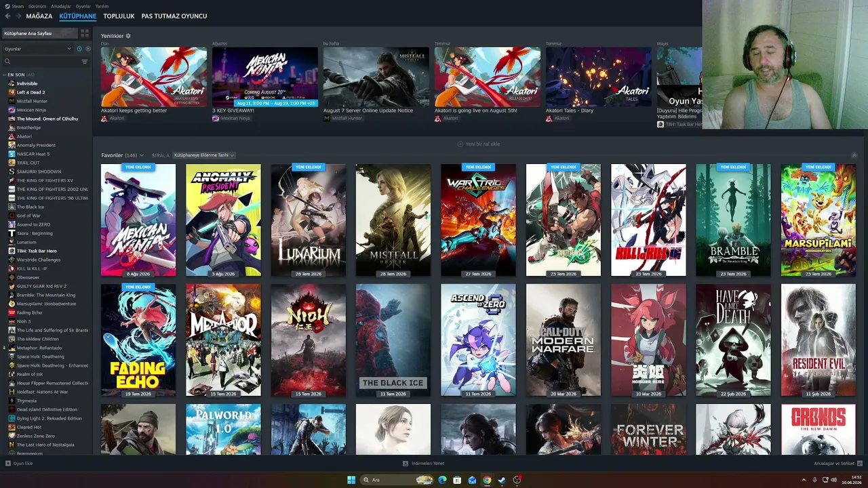Open Steam from the taskbar
Image resolution: width=868 pixels, height=488 pixels.
tap(502, 480)
